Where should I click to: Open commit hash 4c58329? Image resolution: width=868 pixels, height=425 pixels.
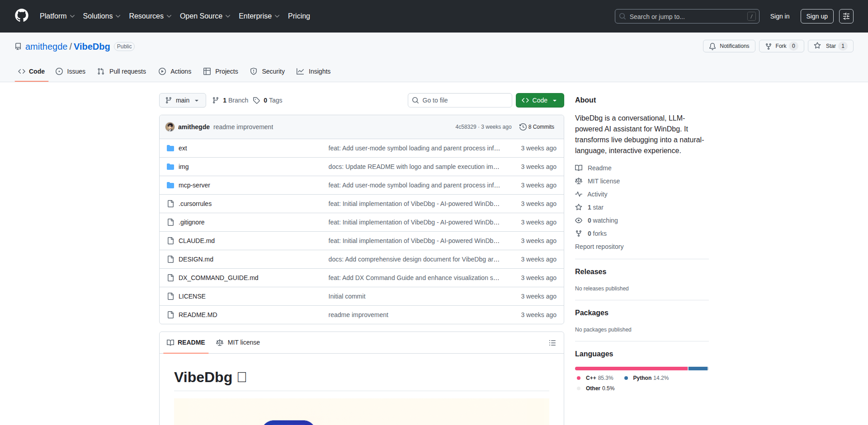click(x=466, y=127)
